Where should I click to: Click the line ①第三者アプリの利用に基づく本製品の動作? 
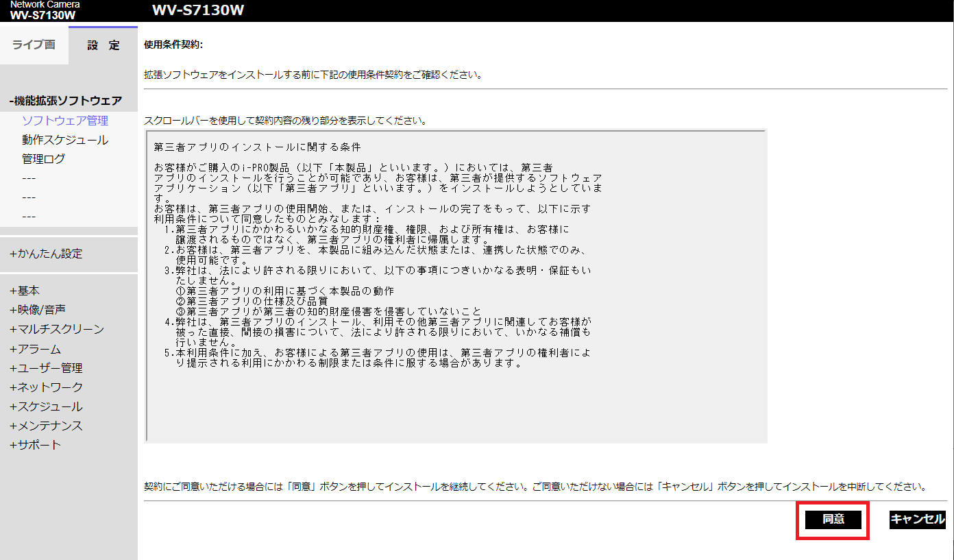click(x=285, y=291)
